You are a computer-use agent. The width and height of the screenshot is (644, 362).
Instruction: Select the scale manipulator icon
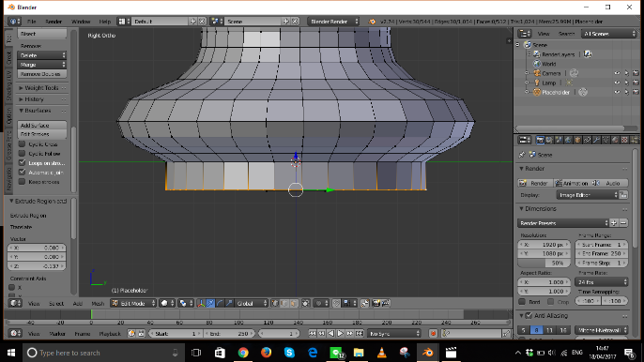click(229, 303)
